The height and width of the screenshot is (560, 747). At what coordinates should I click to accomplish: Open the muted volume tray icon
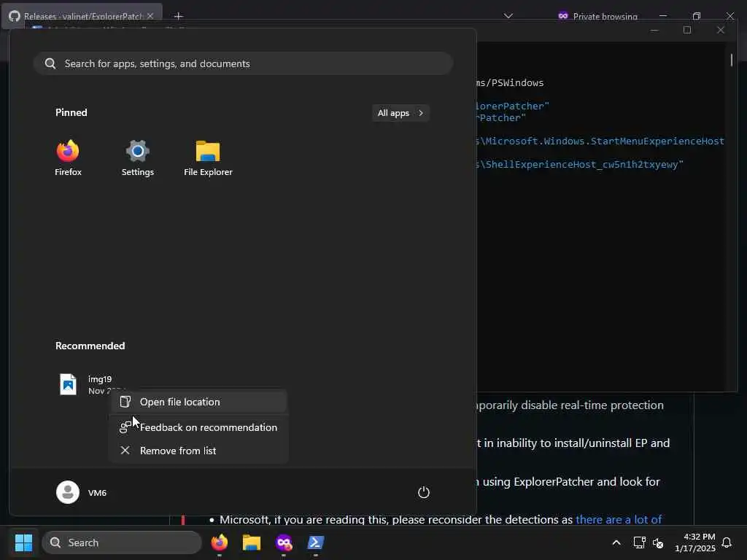pyautogui.click(x=658, y=542)
